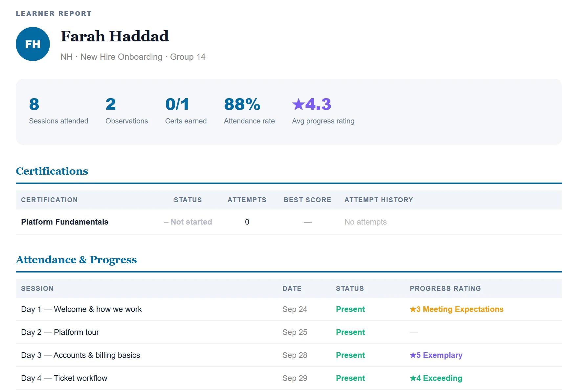Click the PROGRESS RATING column header
578x392 pixels.
coord(445,289)
